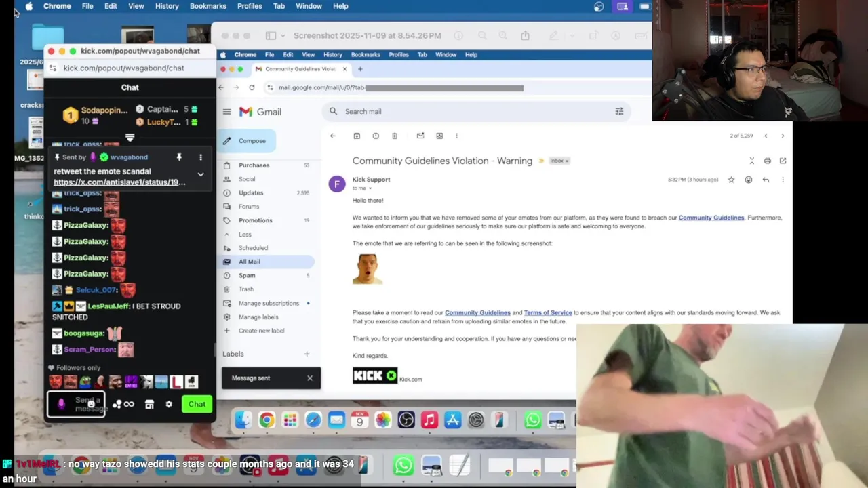Click the OBS icon in the dock shown inside Preview
Image resolution: width=868 pixels, height=488 pixels.
point(406,421)
